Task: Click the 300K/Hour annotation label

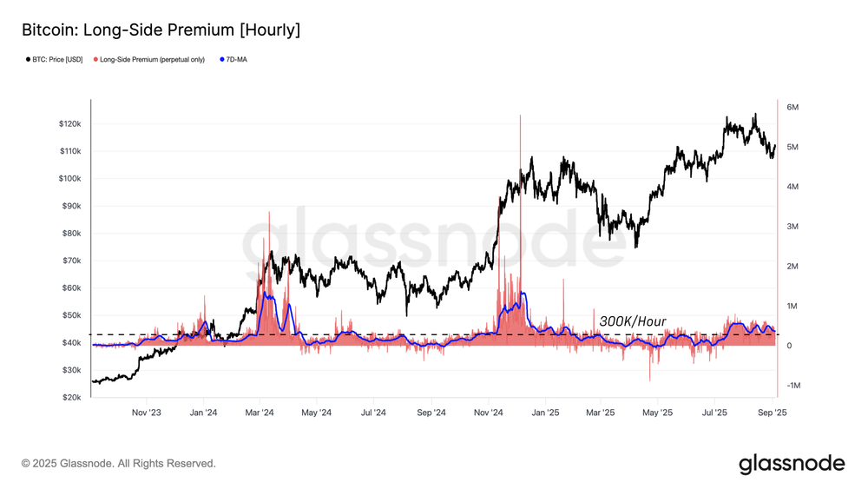Action: click(x=633, y=321)
